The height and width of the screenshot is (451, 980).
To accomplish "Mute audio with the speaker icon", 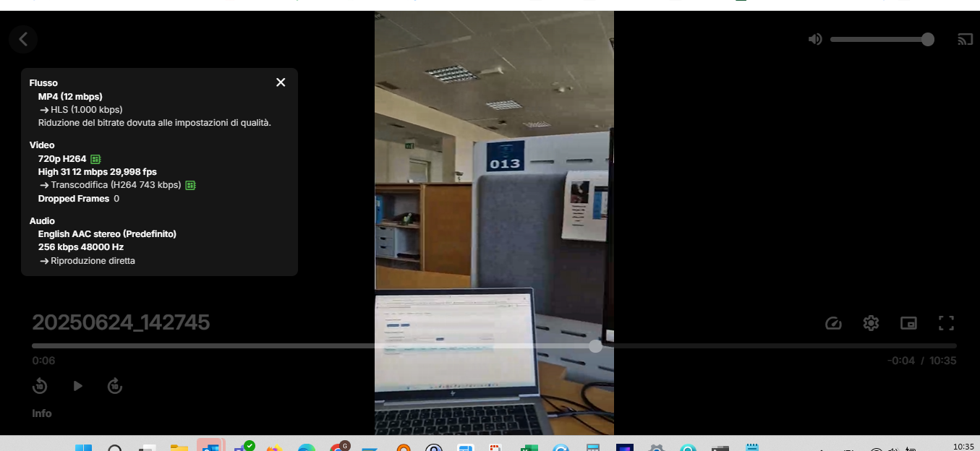I will coord(815,39).
